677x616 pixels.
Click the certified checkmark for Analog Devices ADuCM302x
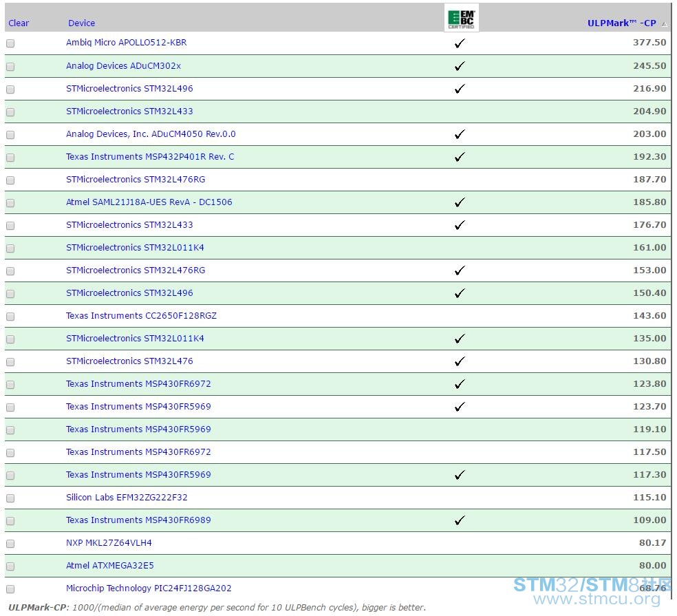click(x=460, y=66)
